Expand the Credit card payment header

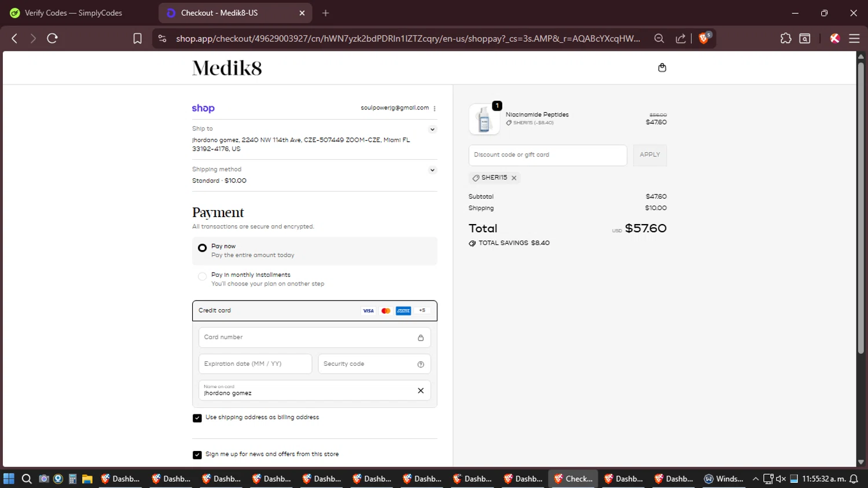(x=315, y=311)
